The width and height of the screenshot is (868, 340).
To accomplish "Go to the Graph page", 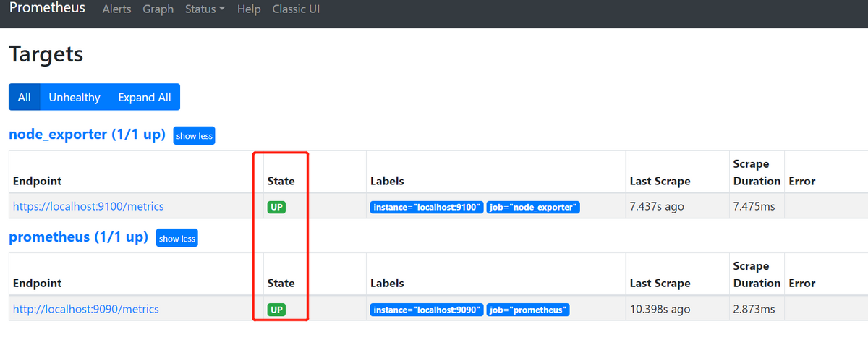I will 158,9.
